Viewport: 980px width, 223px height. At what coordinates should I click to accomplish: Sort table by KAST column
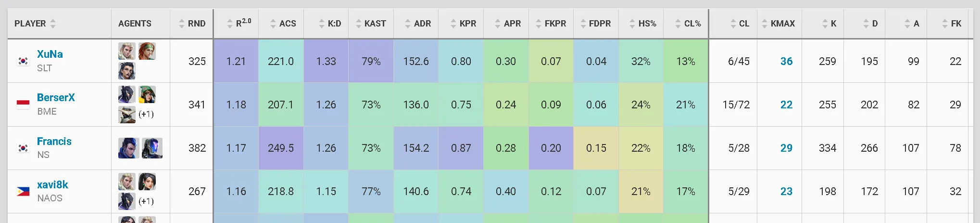tap(371, 24)
